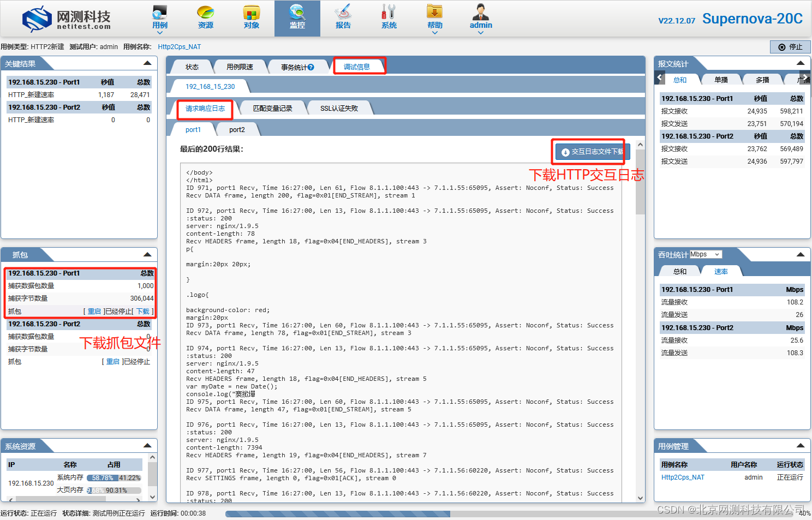Expand the chevron under 用例 menu
The image size is (812, 520).
click(160, 33)
